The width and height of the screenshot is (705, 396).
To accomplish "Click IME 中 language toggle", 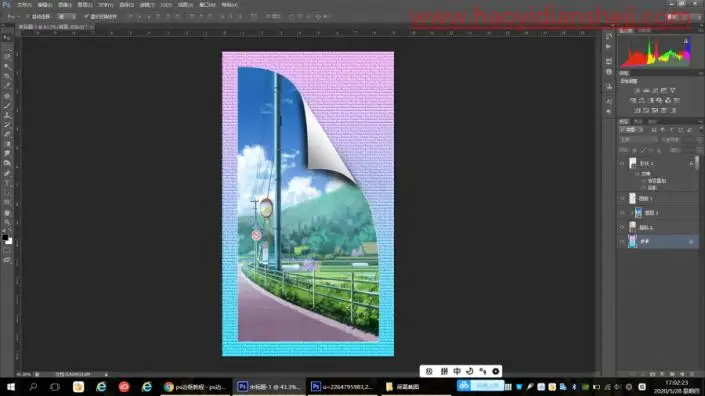I will pyautogui.click(x=457, y=371).
